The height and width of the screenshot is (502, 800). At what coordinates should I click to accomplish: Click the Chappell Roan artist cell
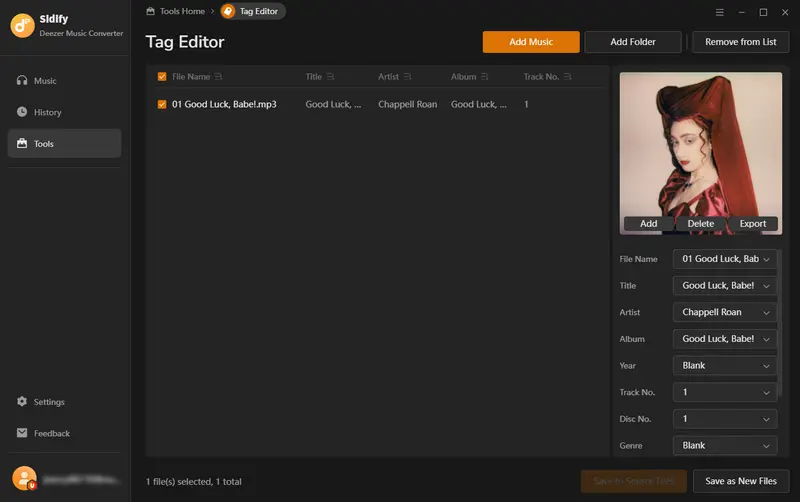point(408,104)
